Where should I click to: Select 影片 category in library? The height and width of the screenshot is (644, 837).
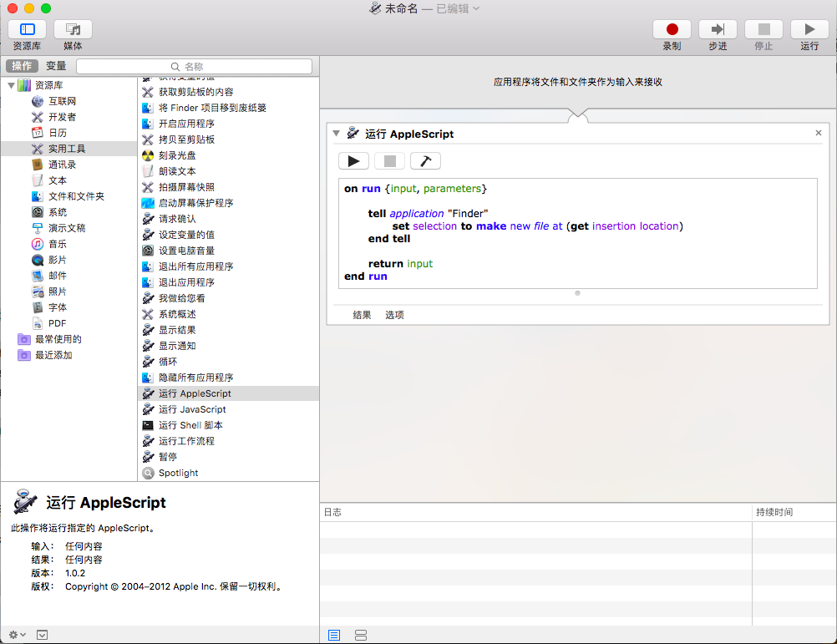pyautogui.click(x=68, y=260)
